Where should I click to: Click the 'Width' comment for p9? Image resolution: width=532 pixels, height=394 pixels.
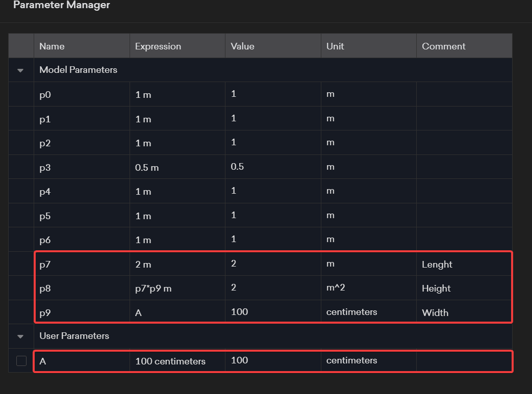click(435, 312)
